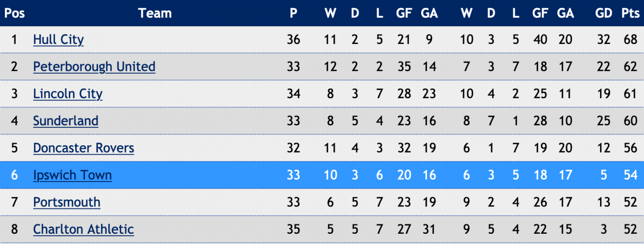644x244 pixels.
Task: Open the Hull City team link
Action: click(x=59, y=40)
